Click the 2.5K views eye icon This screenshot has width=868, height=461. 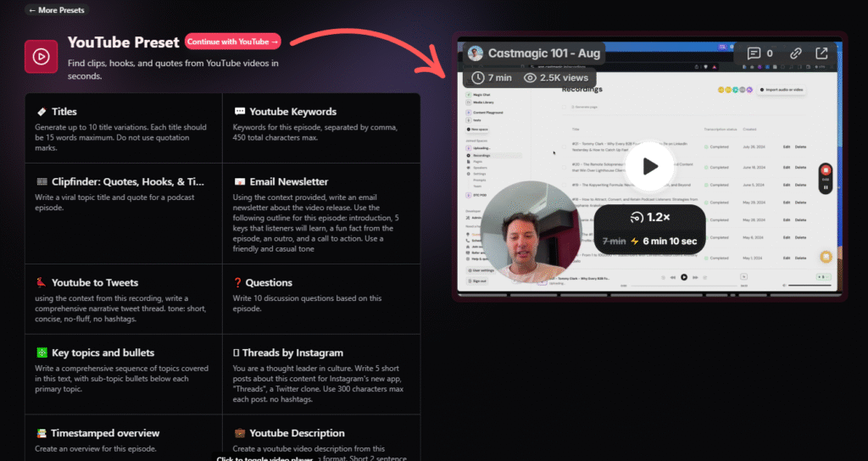point(530,77)
